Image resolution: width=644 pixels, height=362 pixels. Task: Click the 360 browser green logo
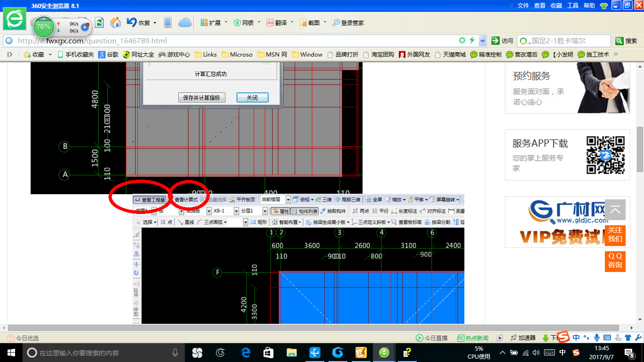pos(15,19)
